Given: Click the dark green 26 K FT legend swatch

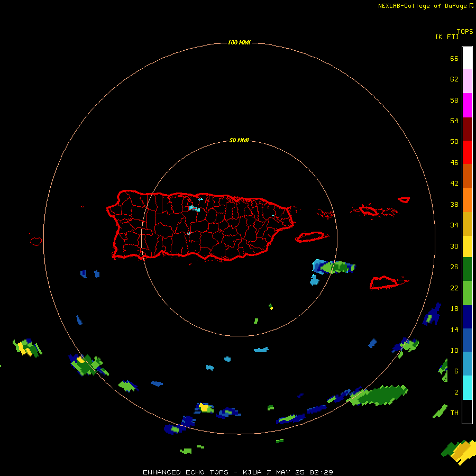Looking at the screenshot, I should (467, 269).
